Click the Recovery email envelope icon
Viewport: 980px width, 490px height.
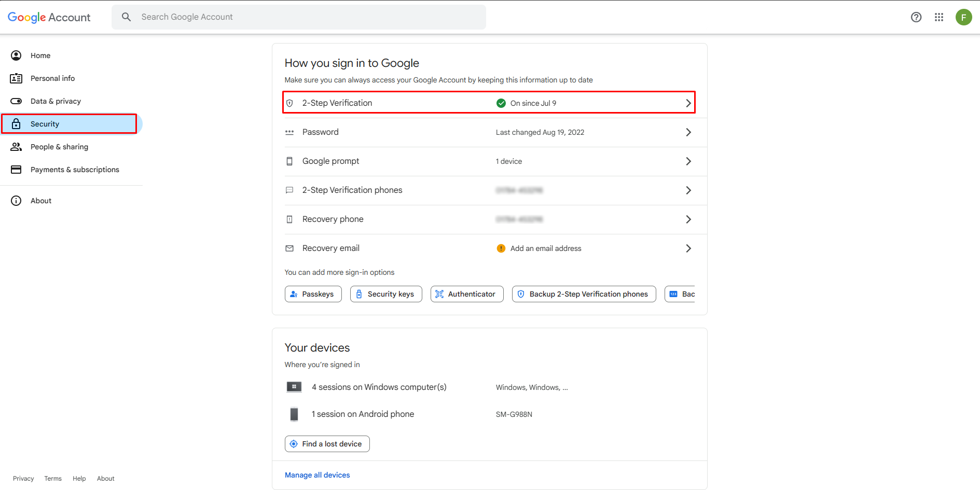(x=289, y=248)
